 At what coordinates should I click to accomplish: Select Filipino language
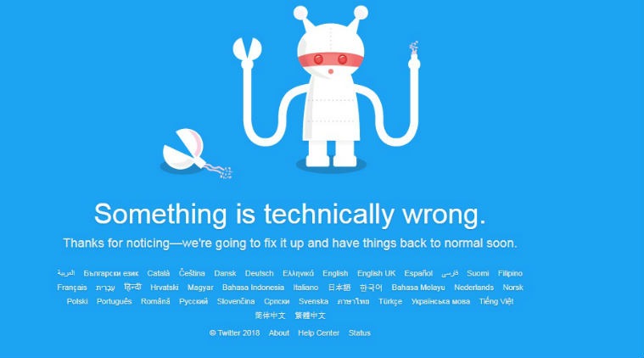click(x=510, y=273)
